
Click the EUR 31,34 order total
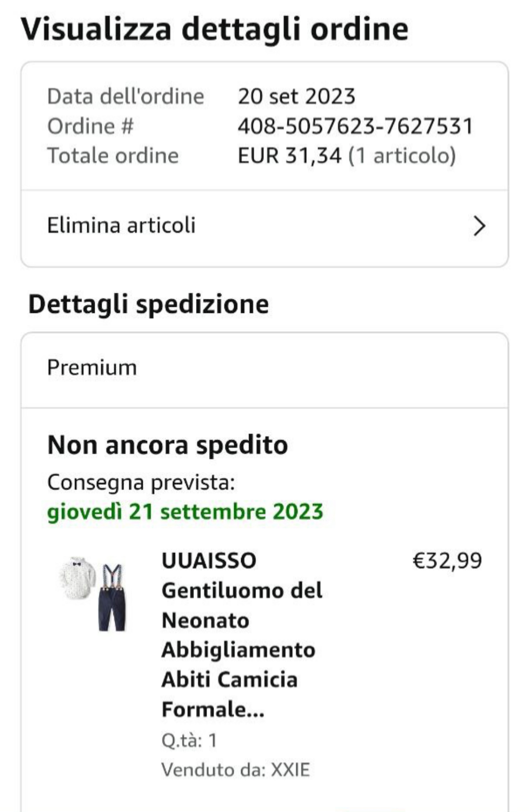(x=290, y=156)
